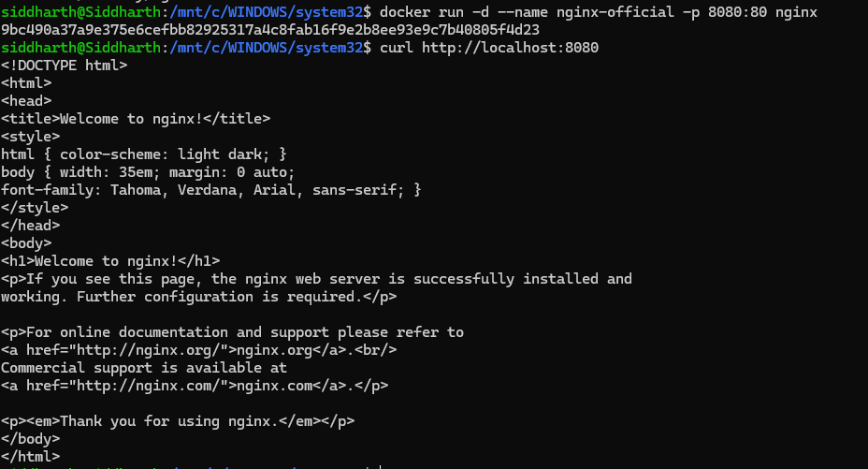
Task: Click the font-family Tahoma, Verdana line
Action: pyautogui.click(x=210, y=190)
